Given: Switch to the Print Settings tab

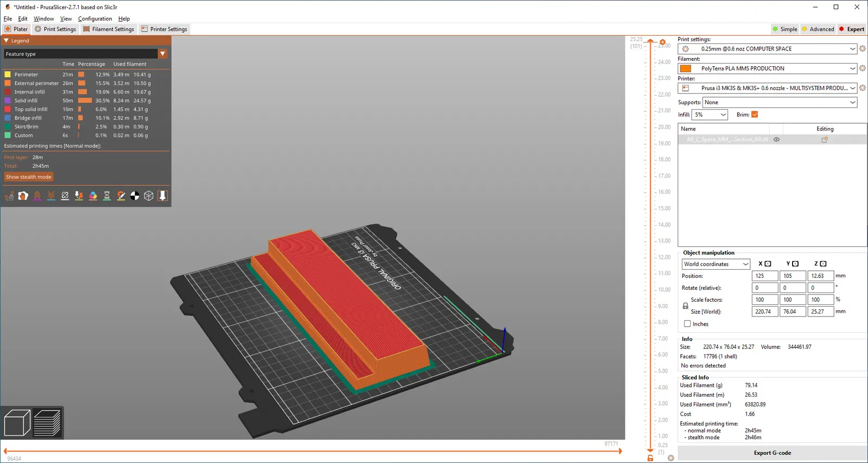Looking at the screenshot, I should click(x=55, y=29).
